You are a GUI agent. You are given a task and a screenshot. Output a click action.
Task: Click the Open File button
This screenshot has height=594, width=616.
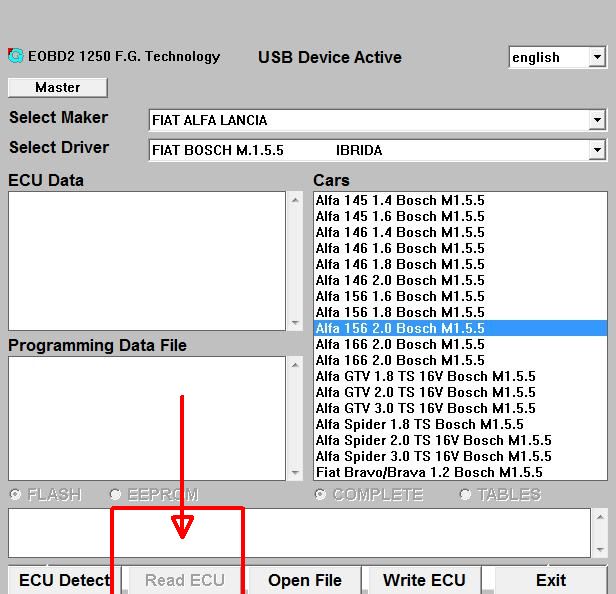pos(305,580)
